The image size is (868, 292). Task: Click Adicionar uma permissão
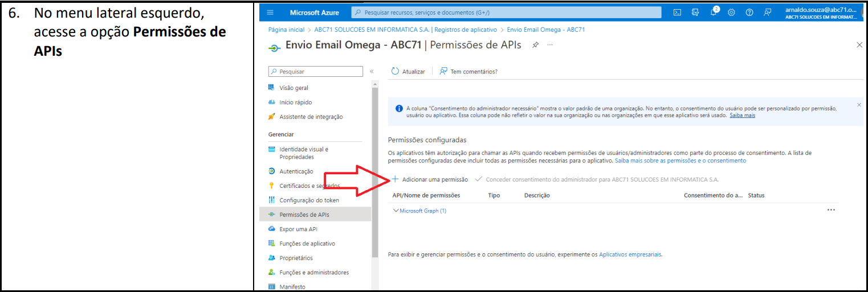click(x=430, y=179)
